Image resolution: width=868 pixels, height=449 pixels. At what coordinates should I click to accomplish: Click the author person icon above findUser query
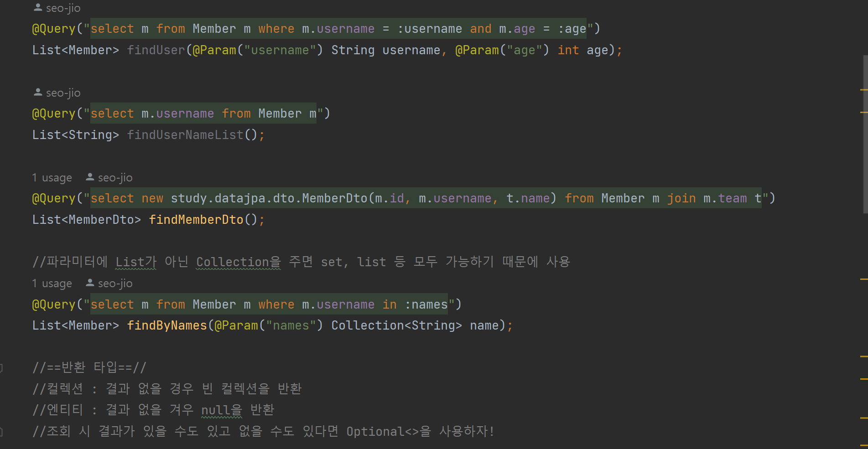tap(38, 8)
